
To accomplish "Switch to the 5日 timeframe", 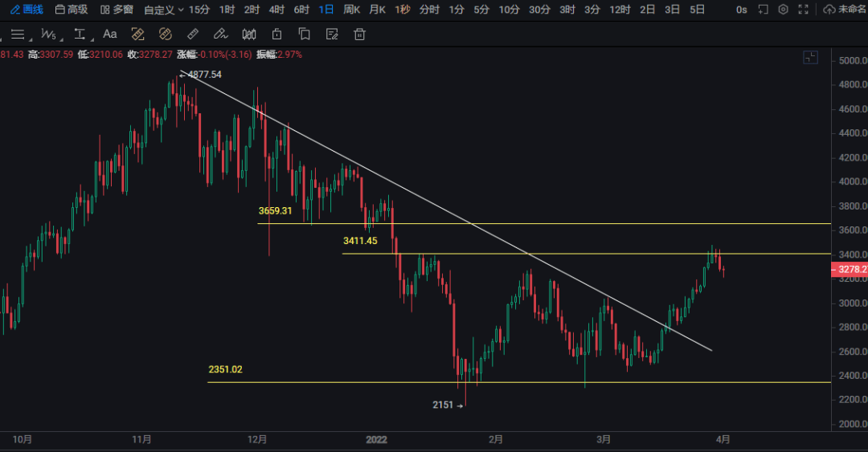I will pyautogui.click(x=698, y=10).
